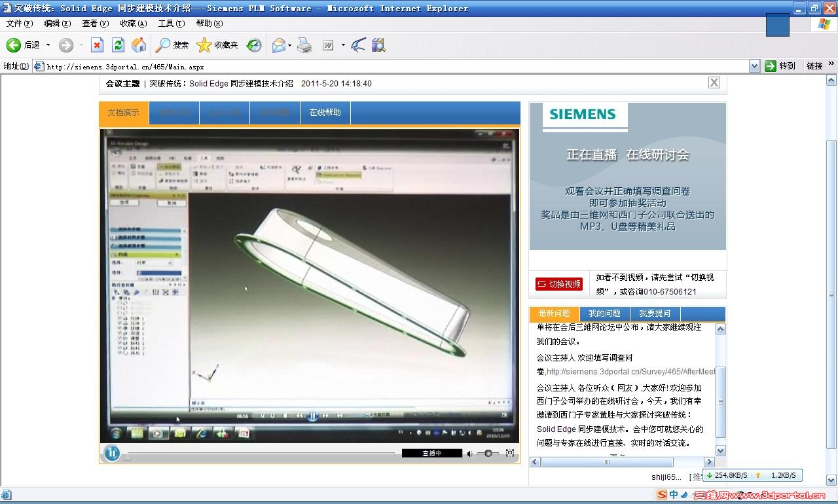Viewport: 838px width, 504px height.
Task: Click the video progress seek bar
Action: click(x=261, y=453)
